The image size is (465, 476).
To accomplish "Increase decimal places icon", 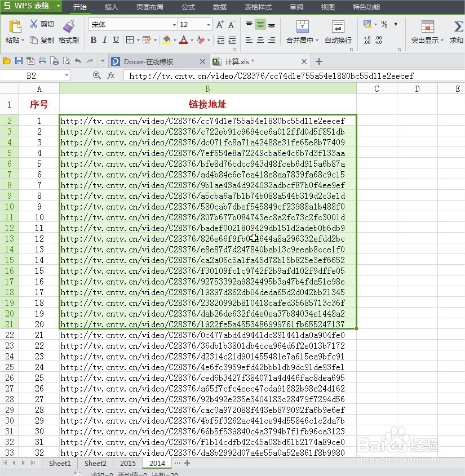I will point(367,40).
